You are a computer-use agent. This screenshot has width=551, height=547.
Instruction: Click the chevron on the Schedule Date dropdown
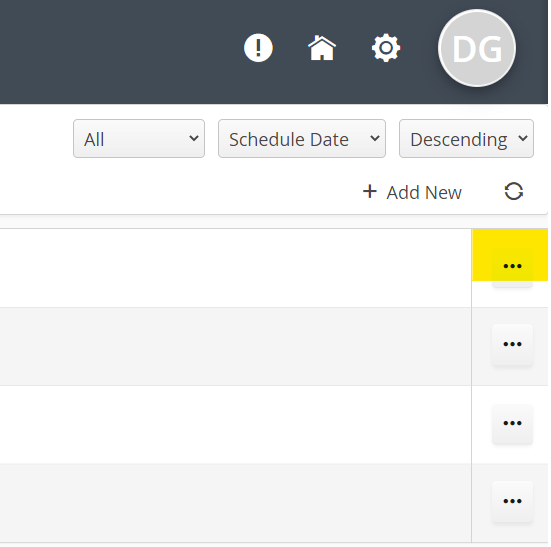375,138
